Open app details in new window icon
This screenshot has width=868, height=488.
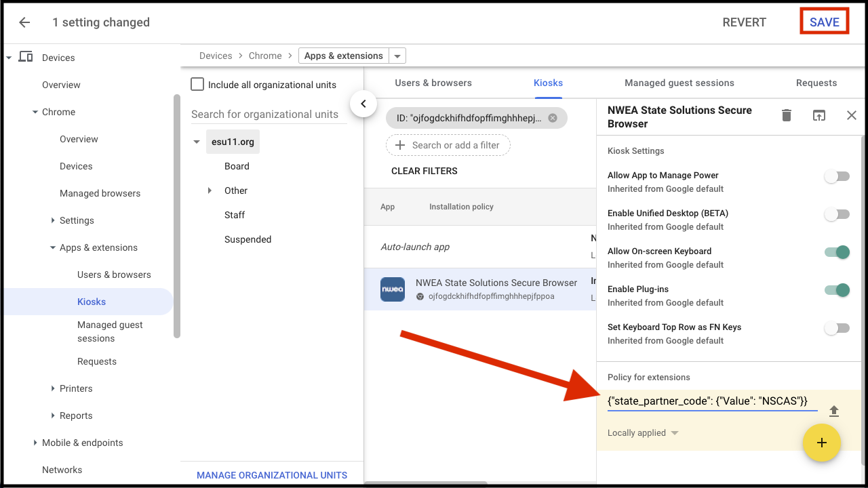pos(819,115)
